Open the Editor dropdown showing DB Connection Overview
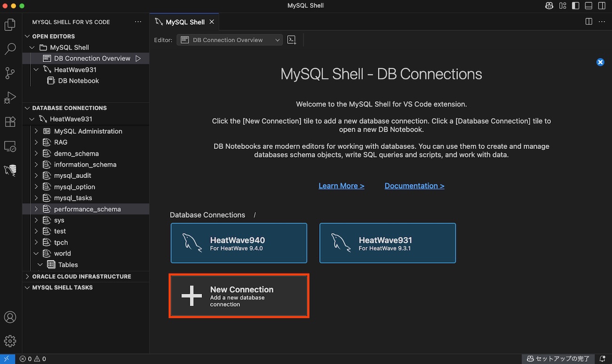The width and height of the screenshot is (612, 364). pyautogui.click(x=230, y=40)
